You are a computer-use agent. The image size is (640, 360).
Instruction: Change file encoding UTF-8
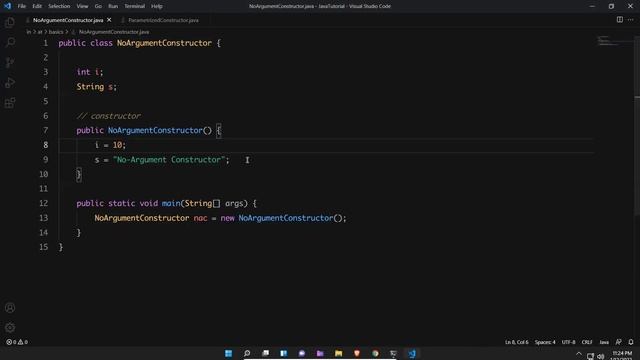click(x=568, y=342)
